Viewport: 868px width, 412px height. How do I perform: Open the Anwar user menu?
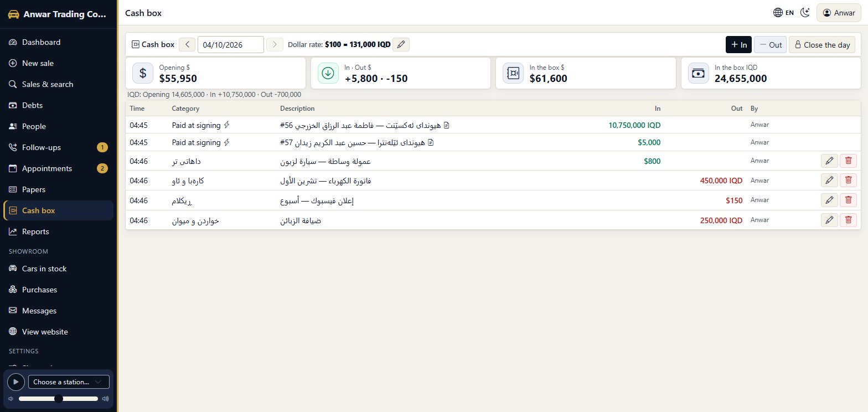839,13
